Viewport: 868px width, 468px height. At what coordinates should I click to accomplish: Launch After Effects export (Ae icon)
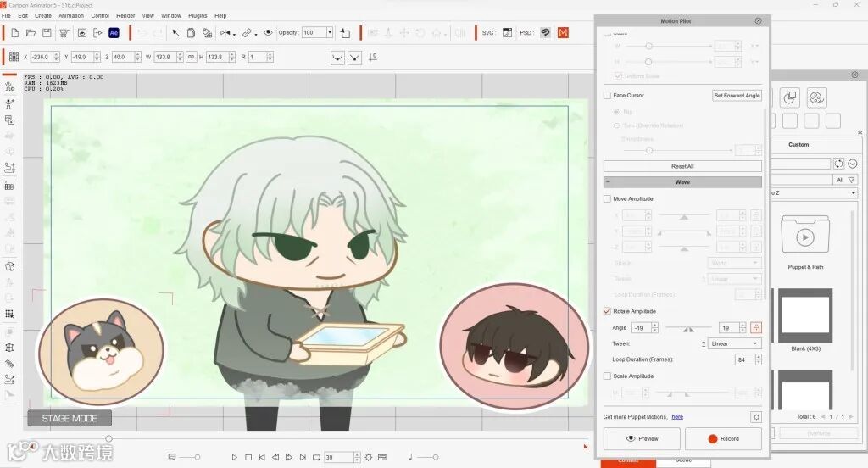tap(114, 33)
